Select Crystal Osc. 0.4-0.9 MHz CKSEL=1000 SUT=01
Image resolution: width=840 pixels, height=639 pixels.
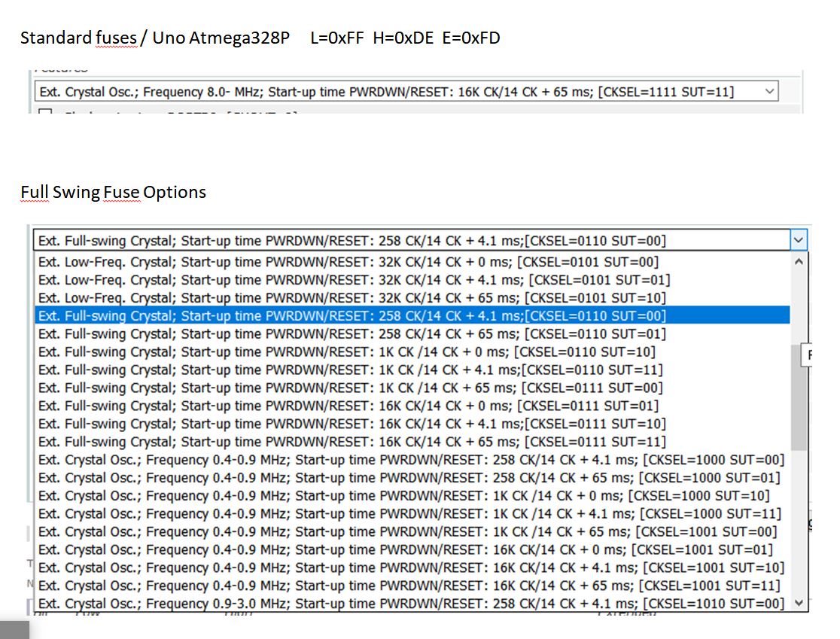pyautogui.click(x=412, y=478)
